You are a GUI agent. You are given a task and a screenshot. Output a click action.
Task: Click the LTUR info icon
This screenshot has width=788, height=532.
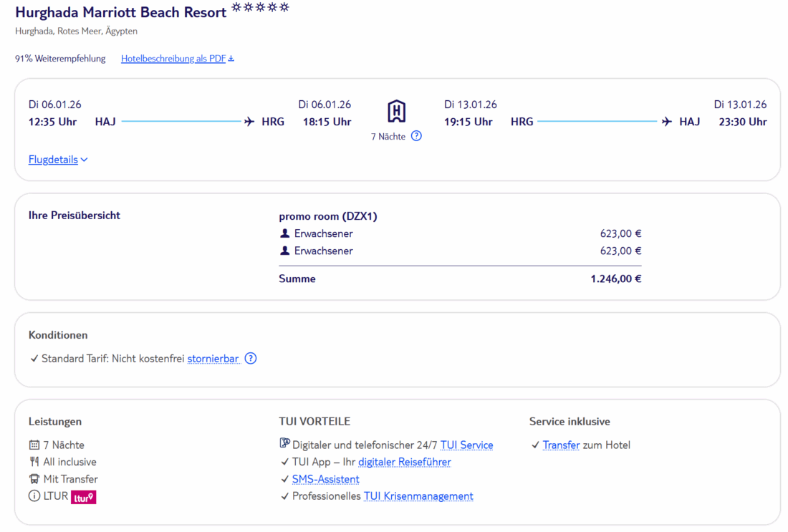[x=34, y=496]
